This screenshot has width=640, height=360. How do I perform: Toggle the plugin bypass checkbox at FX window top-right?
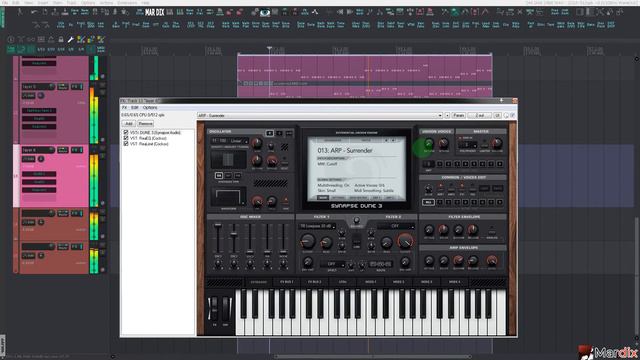(x=513, y=116)
